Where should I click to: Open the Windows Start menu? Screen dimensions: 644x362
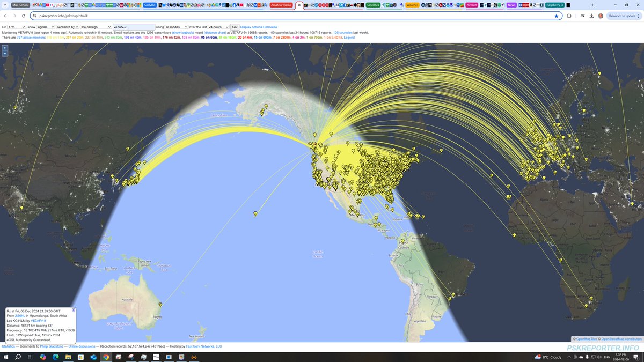pyautogui.click(x=6, y=357)
